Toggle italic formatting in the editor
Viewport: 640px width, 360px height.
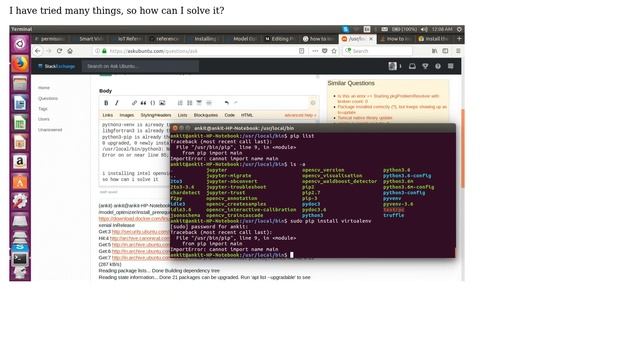pos(116,103)
